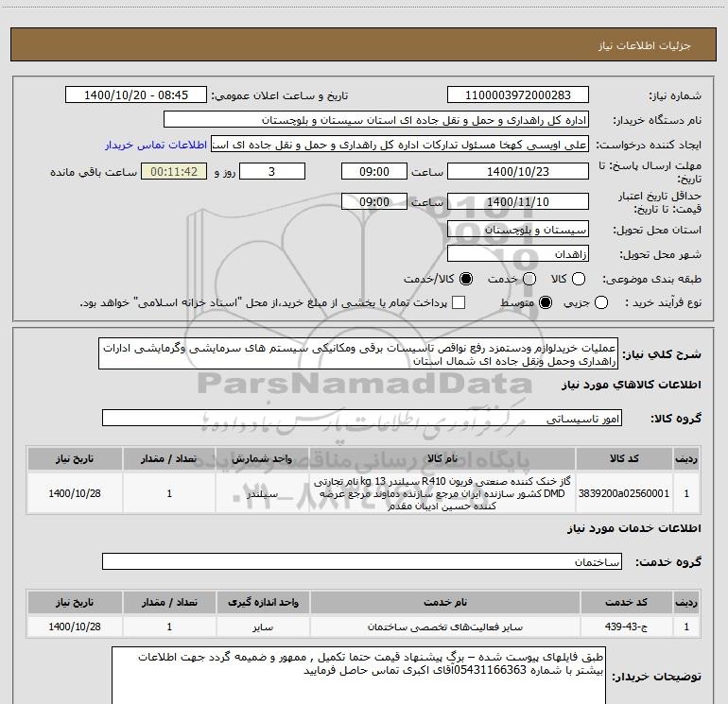Click the general need description text box
The width and height of the screenshot is (728, 704).
358,354
